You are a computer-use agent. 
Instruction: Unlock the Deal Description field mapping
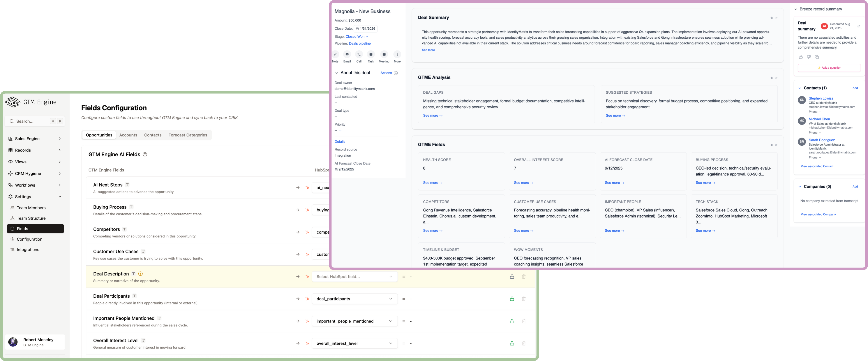[x=512, y=276]
